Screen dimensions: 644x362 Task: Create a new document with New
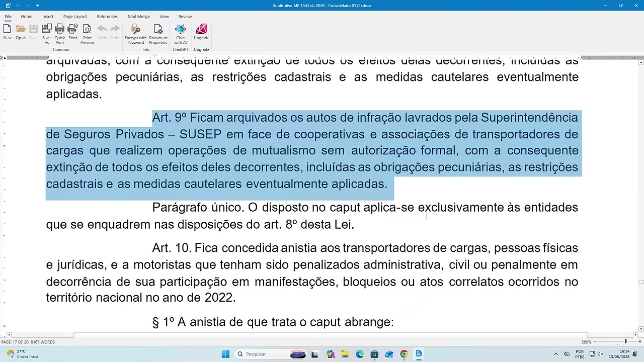(x=7, y=32)
